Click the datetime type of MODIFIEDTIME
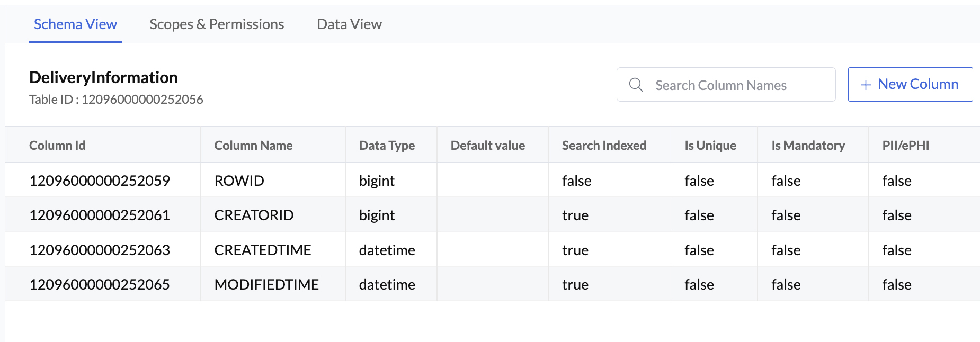This screenshot has height=342, width=980. click(387, 284)
